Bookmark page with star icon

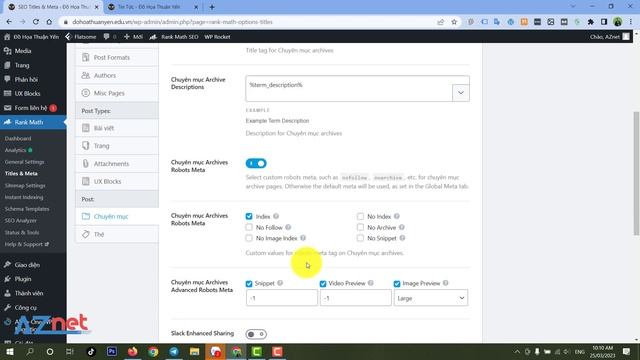(x=454, y=22)
